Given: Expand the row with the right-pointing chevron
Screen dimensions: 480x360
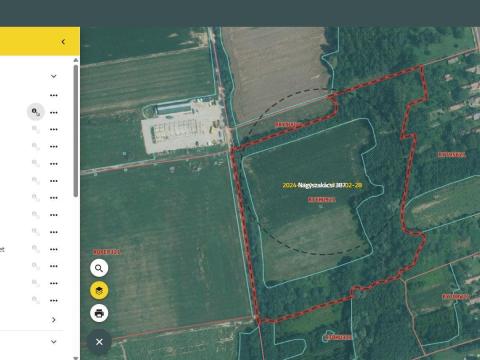Looking at the screenshot, I should coord(54,320).
